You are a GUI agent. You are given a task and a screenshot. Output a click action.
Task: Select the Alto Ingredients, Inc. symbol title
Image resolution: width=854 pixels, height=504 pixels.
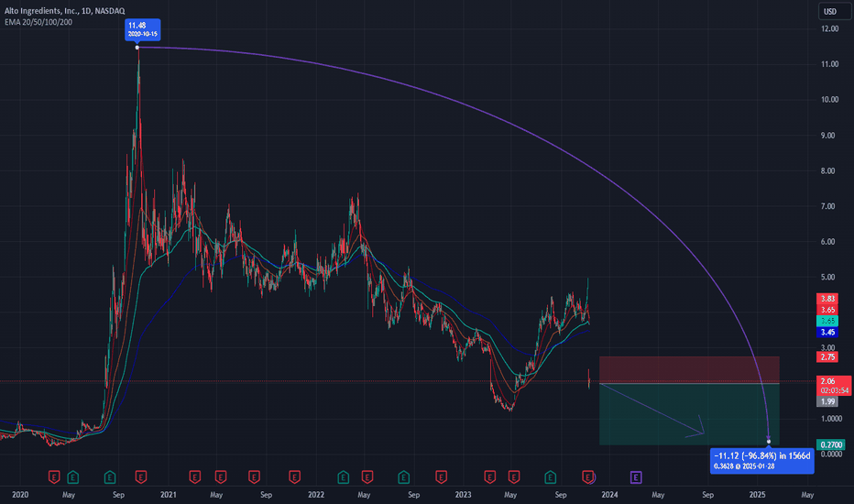pyautogui.click(x=64, y=11)
